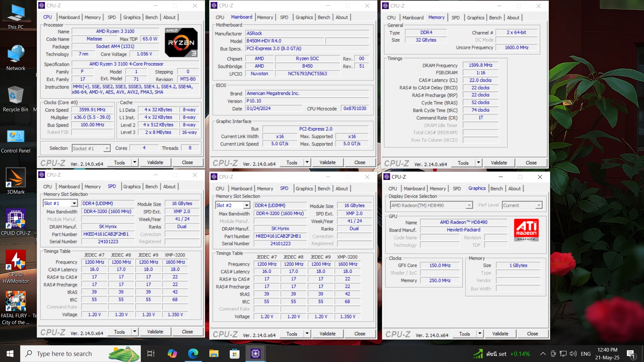The width and height of the screenshot is (644, 362).
Task: Click the CPU-Z taskbar icon
Action: coord(256,354)
